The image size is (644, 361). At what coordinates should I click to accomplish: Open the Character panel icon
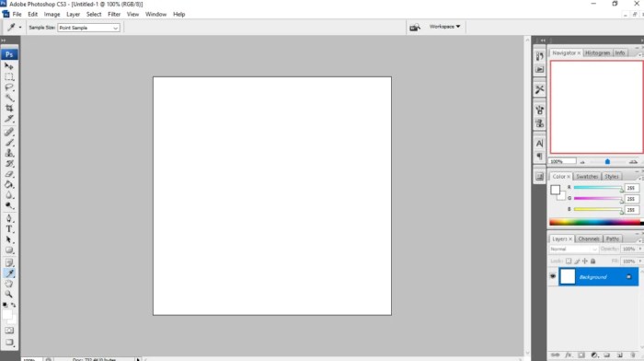(x=540, y=143)
